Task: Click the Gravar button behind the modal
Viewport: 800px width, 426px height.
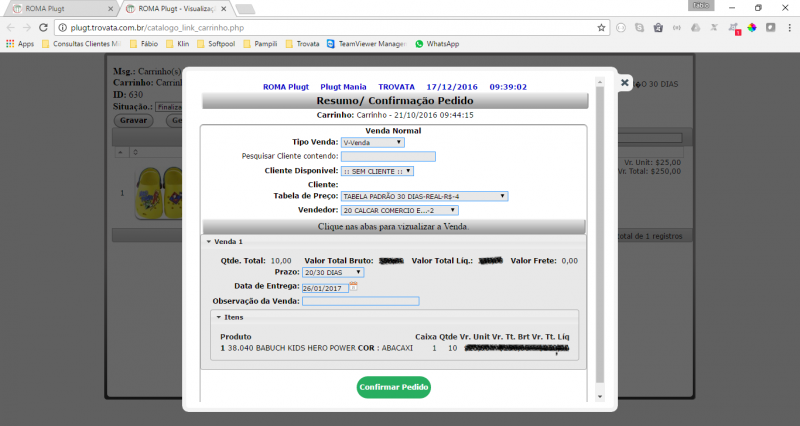Action: coord(133,120)
